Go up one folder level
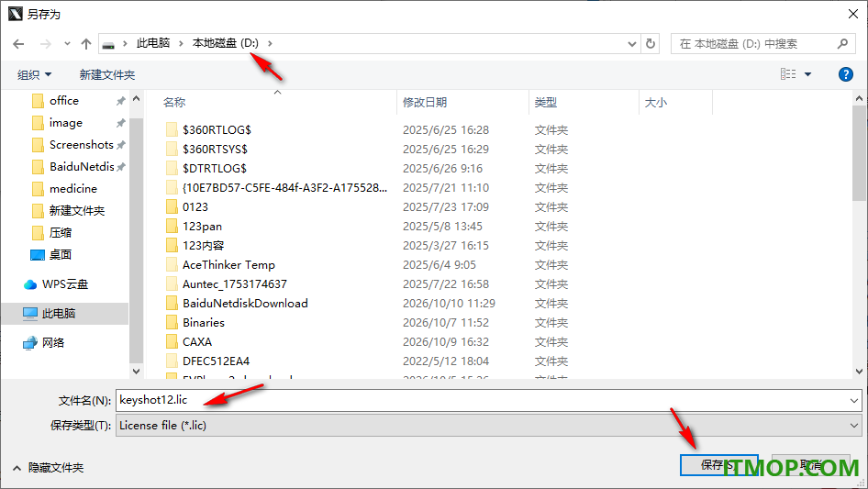The height and width of the screenshot is (489, 868). tap(86, 44)
